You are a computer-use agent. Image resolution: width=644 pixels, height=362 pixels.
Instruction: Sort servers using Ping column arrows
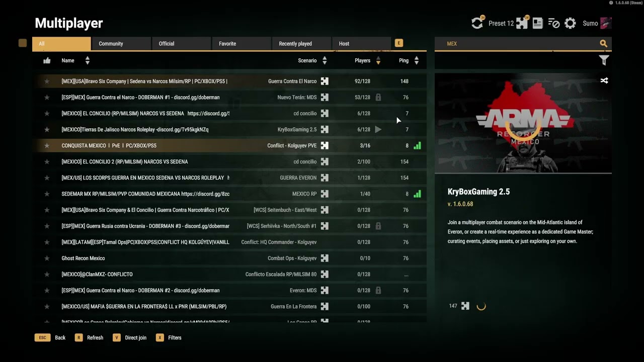pyautogui.click(x=417, y=60)
